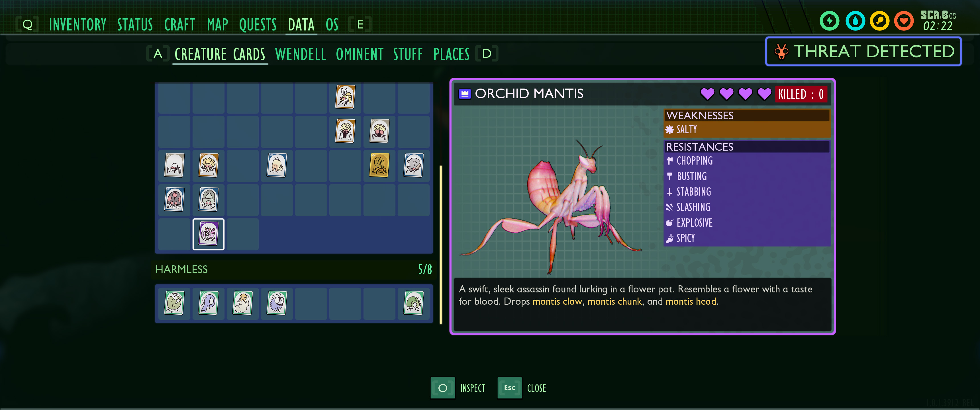Viewport: 980px width, 410px height.
Task: Click the Close button labeled Esc
Action: [522, 388]
